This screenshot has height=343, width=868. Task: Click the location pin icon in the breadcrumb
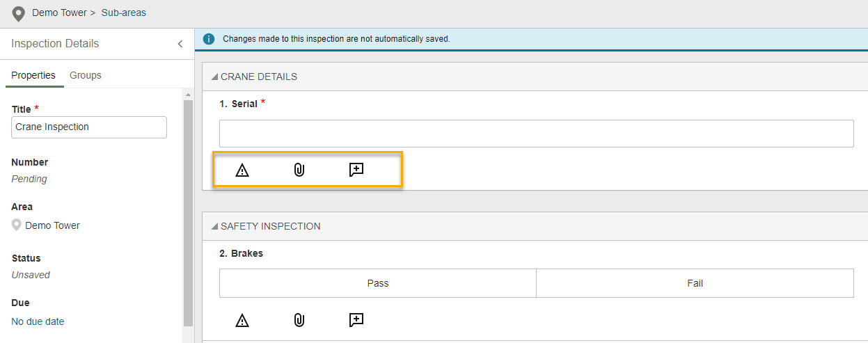(19, 14)
